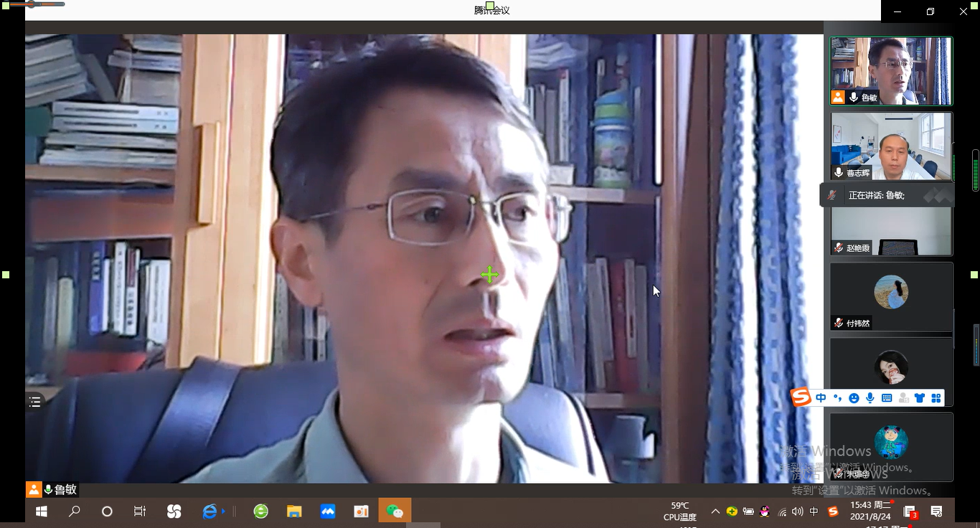Image resolution: width=980 pixels, height=528 pixels.
Task: Open the Sogou toolbox grid icon
Action: pos(936,398)
